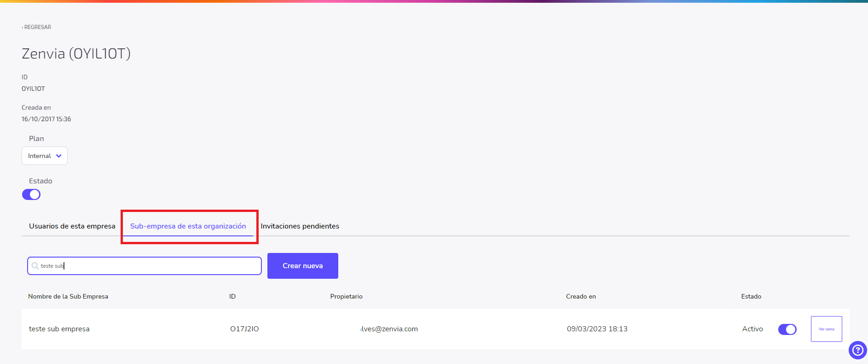This screenshot has width=868, height=364.
Task: Click the owner email zenvia.com cell
Action: 389,329
